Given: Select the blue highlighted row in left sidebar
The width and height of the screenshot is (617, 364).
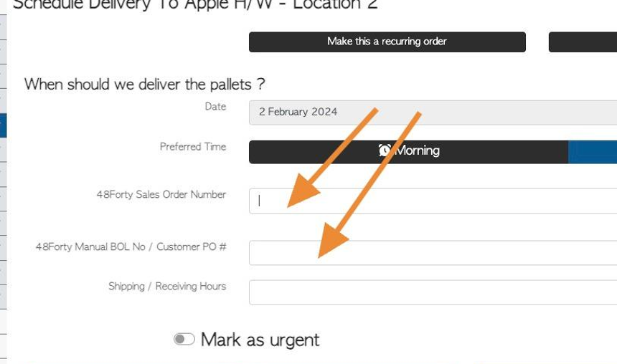Looking at the screenshot, I should tap(4, 125).
